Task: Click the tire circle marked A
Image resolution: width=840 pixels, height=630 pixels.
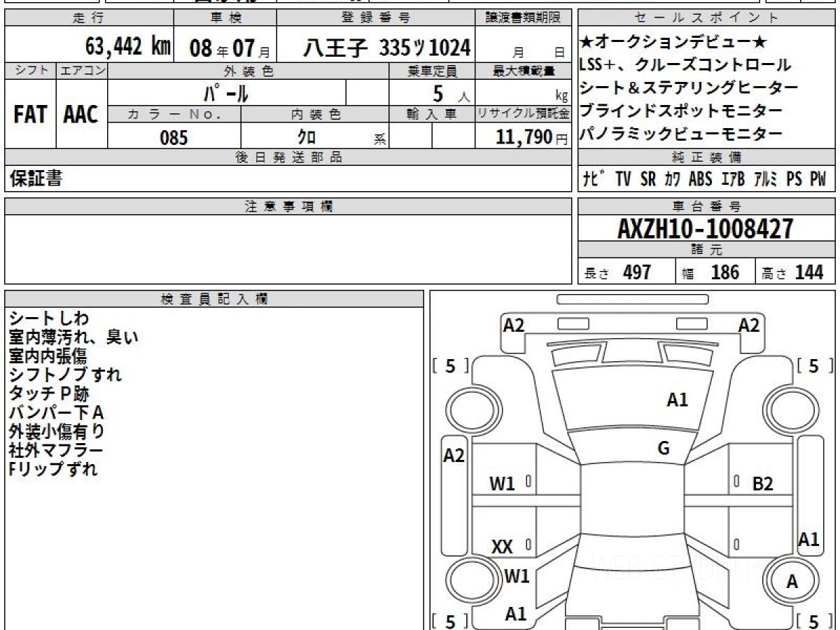Action: (x=792, y=582)
